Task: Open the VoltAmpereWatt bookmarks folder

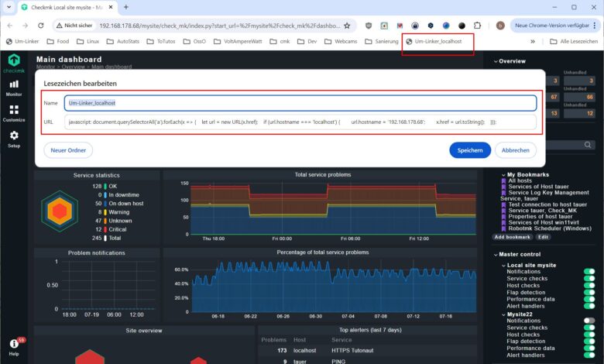Action: coord(238,41)
